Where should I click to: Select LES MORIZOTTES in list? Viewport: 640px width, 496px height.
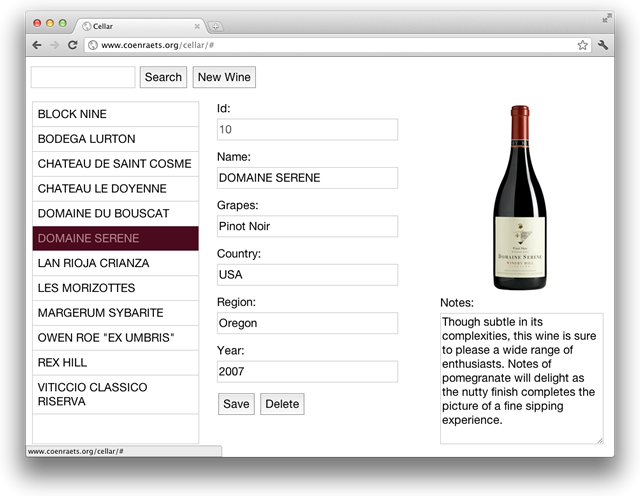[x=116, y=288]
